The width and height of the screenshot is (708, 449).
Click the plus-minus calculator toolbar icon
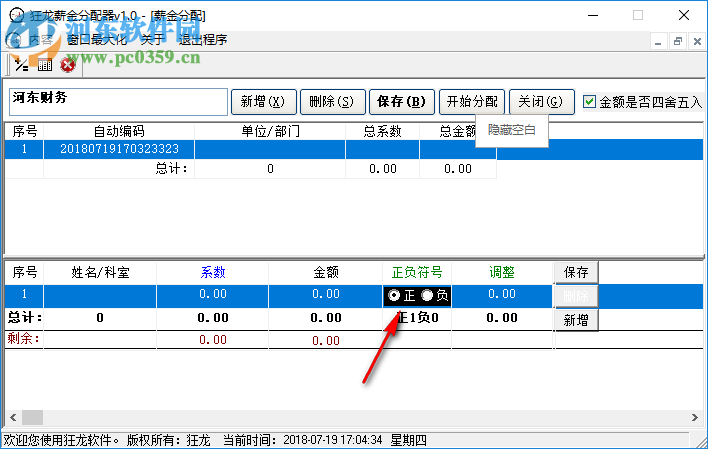[x=21, y=65]
